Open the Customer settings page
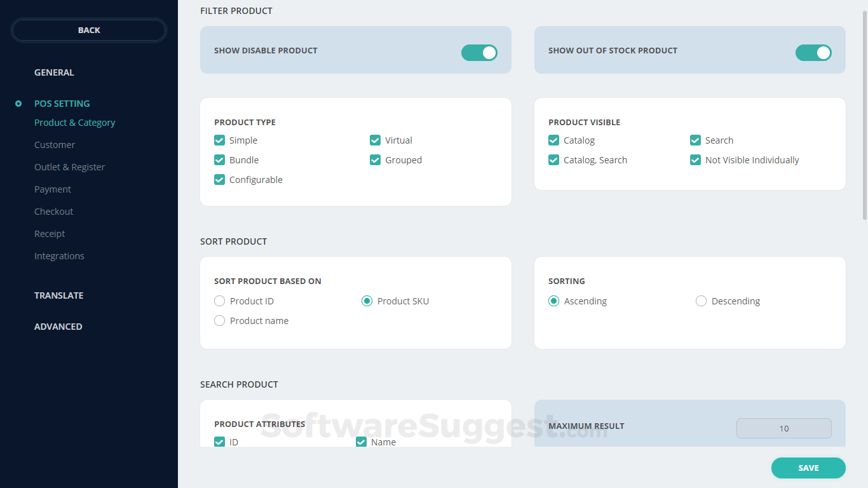This screenshot has height=488, width=868. [55, 145]
